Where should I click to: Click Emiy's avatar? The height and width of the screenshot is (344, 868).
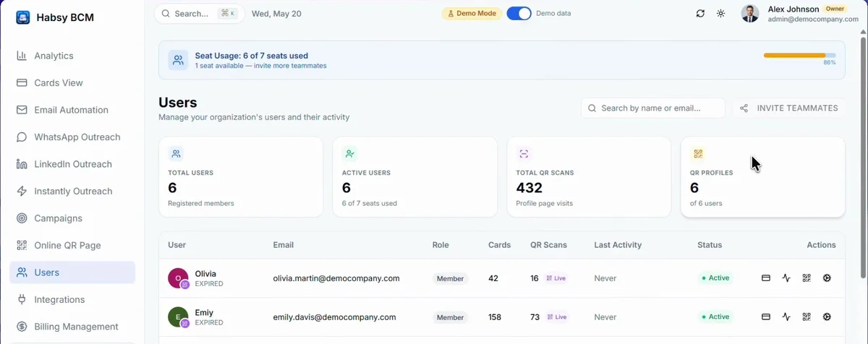[178, 317]
